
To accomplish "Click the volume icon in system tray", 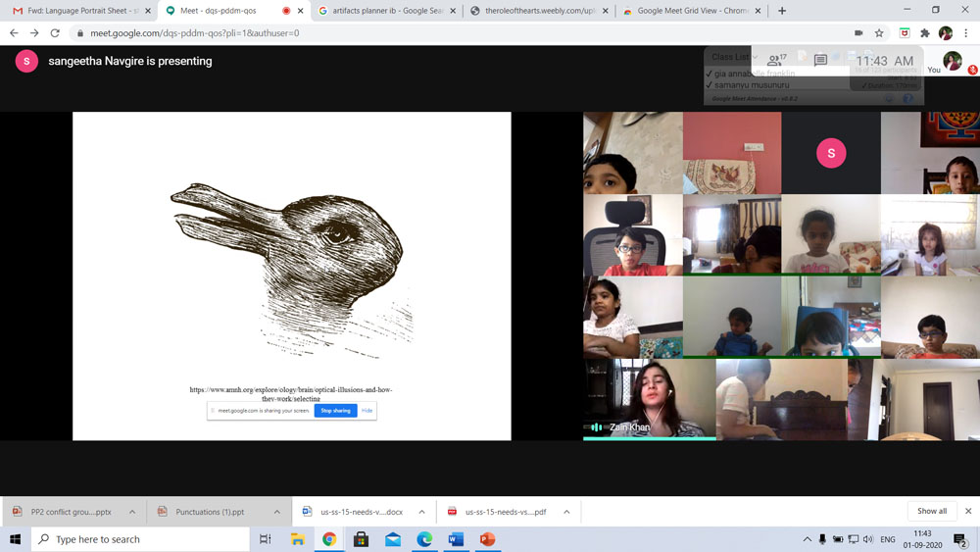I will tap(868, 539).
